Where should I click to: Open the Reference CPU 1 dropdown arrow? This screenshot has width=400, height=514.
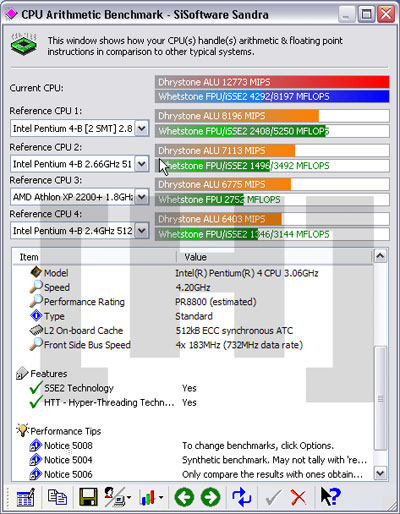(142, 128)
